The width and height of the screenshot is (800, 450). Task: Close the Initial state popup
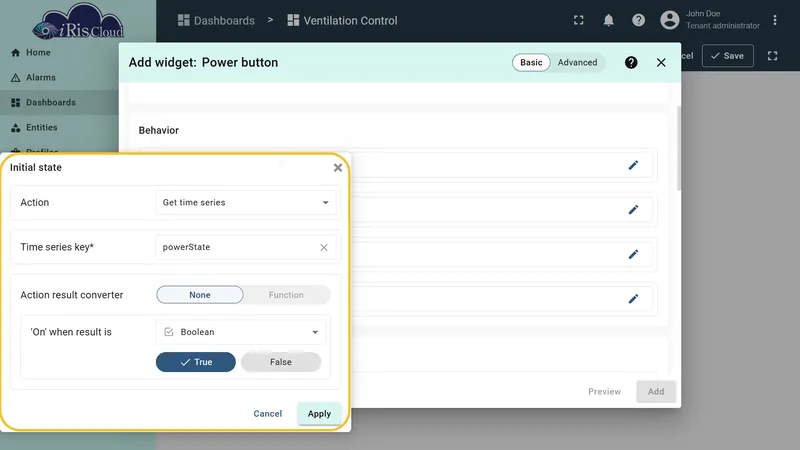[337, 167]
